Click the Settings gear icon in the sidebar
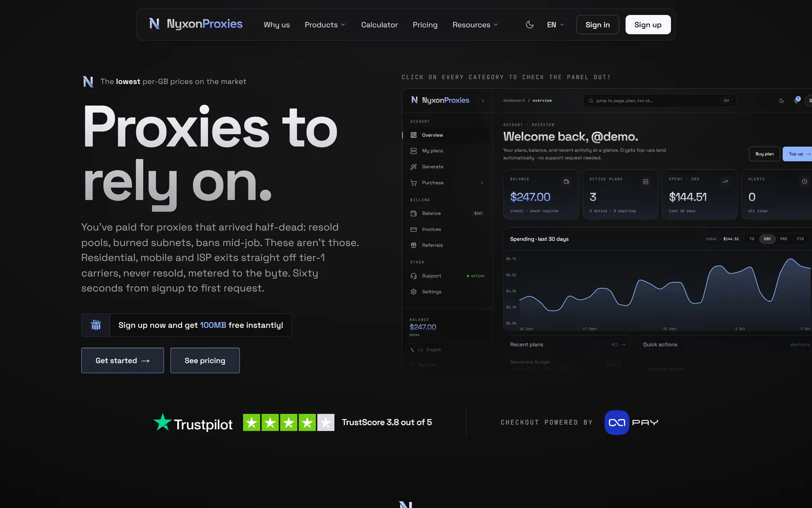The image size is (812, 508). pos(413,292)
